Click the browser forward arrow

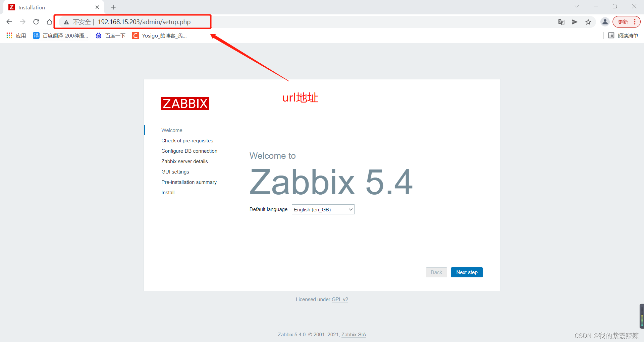22,22
